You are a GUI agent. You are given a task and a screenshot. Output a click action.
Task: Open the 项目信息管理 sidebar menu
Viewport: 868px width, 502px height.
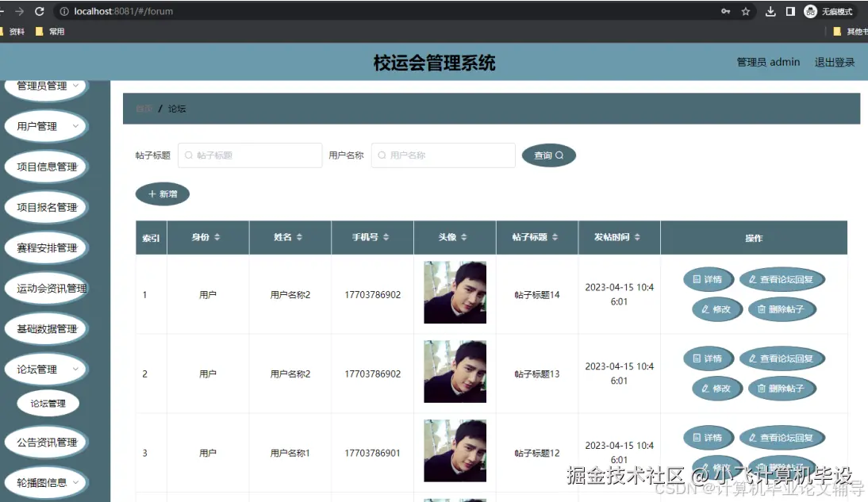point(46,167)
